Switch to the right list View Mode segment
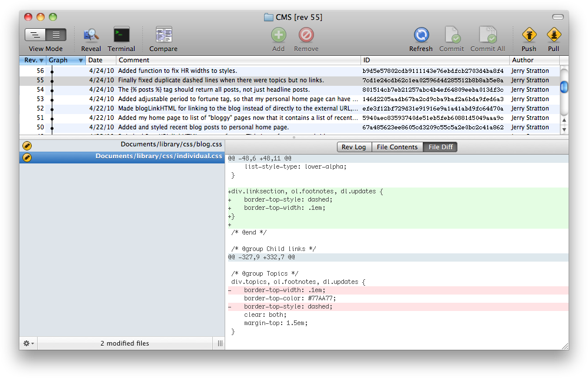The width and height of the screenshot is (588, 378). pos(56,35)
